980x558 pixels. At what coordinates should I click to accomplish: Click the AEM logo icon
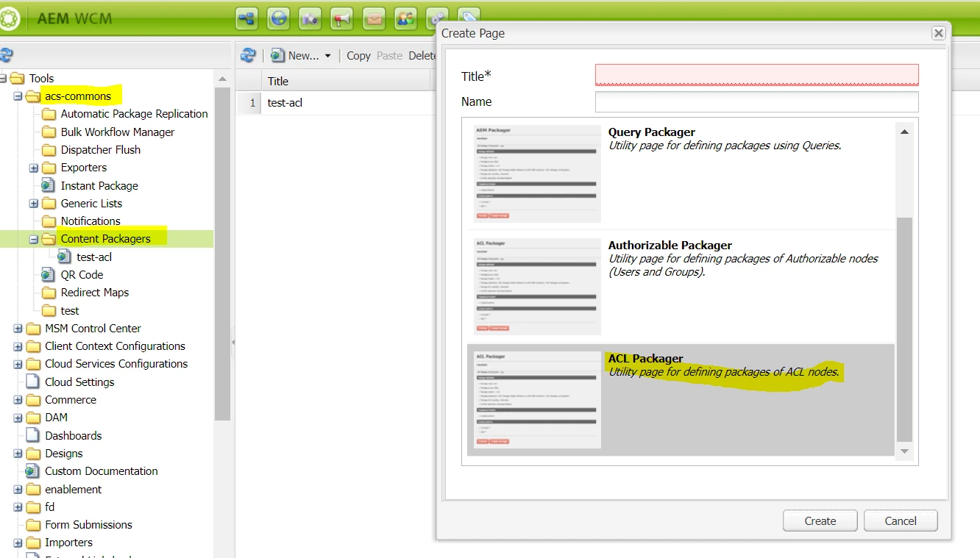pyautogui.click(x=10, y=18)
